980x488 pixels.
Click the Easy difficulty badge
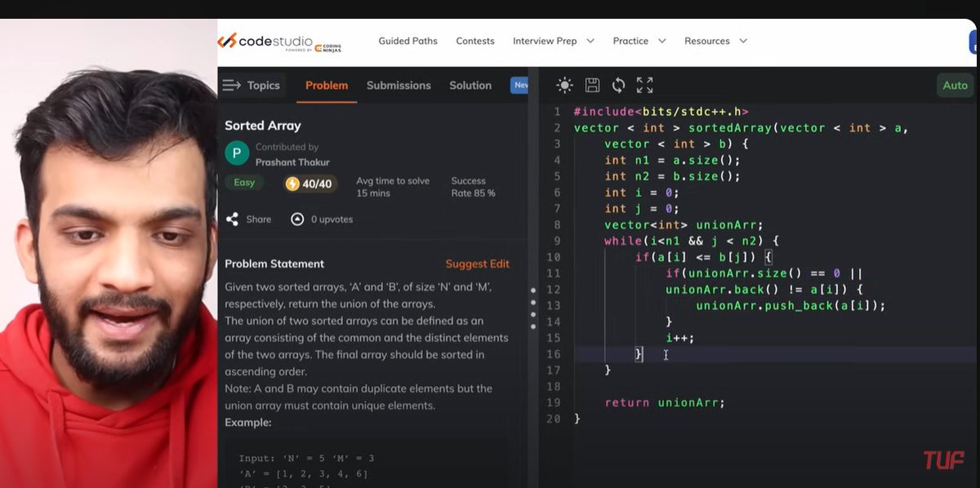pos(244,183)
